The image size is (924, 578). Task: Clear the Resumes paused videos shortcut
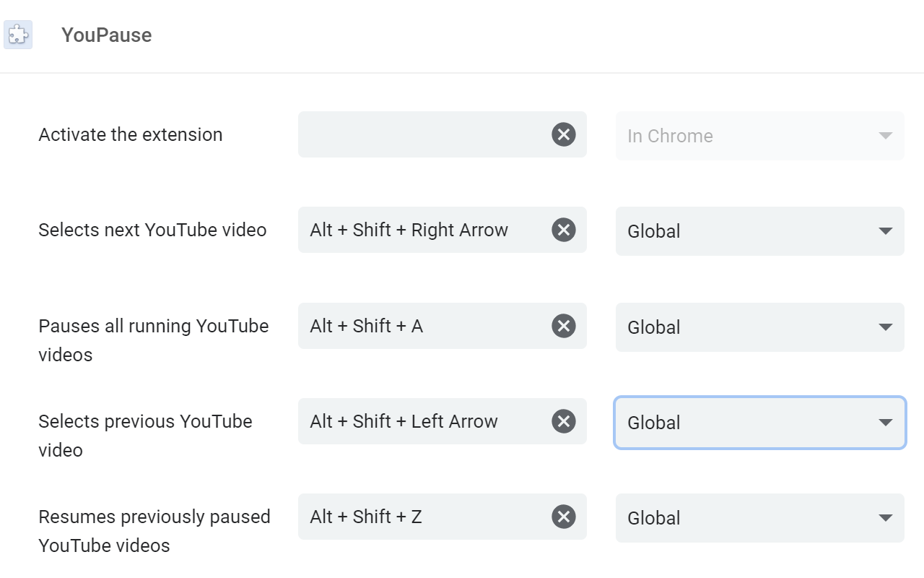(563, 517)
